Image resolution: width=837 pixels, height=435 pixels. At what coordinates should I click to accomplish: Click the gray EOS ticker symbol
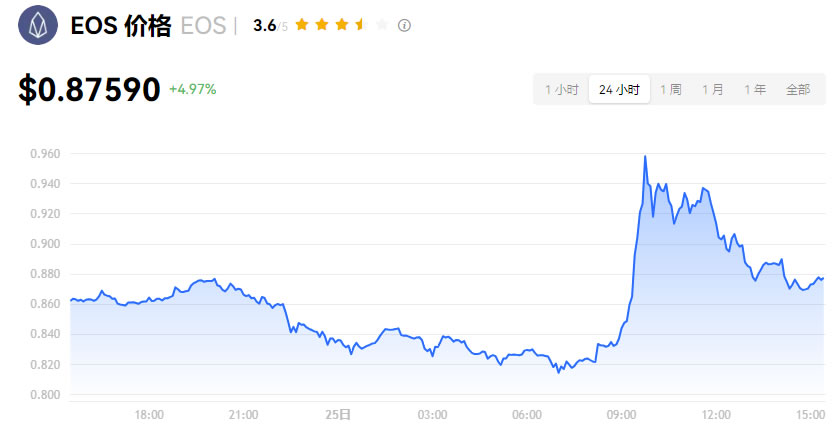point(203,27)
